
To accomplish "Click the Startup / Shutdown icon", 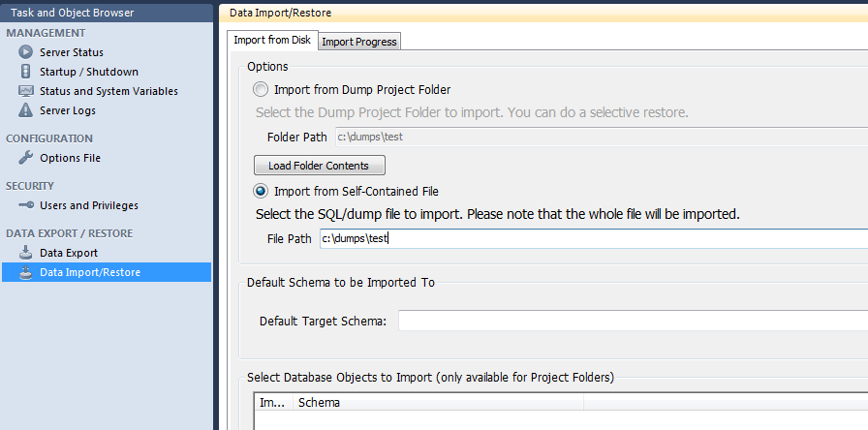I will 25,72.
